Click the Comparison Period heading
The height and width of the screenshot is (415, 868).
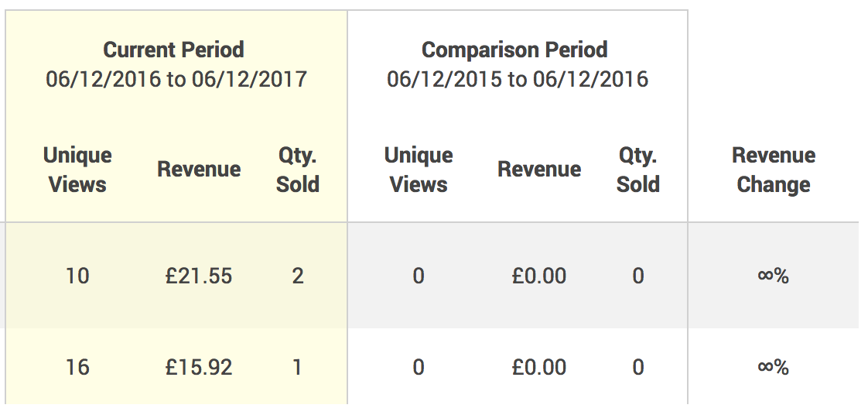click(514, 50)
